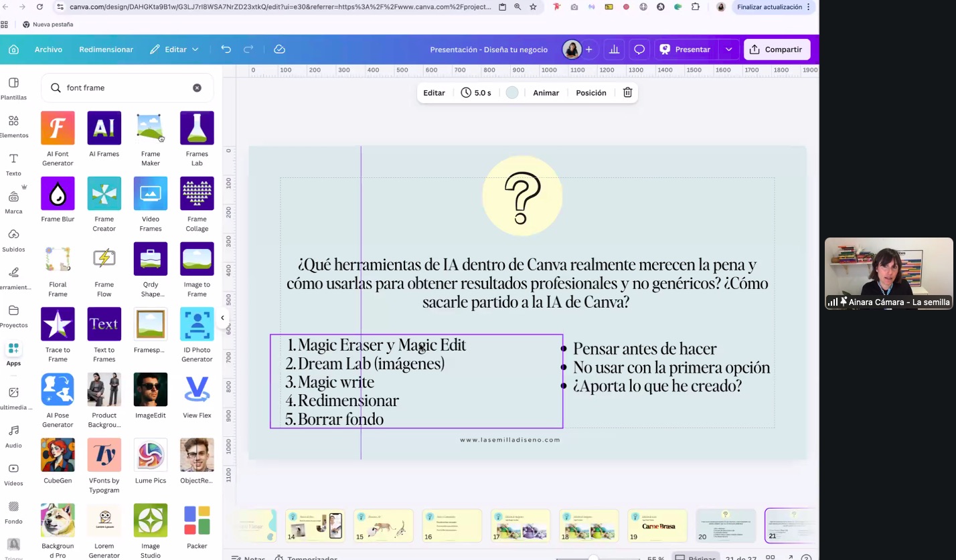This screenshot has height=560, width=956.
Task: Open the Redimensionar menu
Action: pyautogui.click(x=106, y=50)
